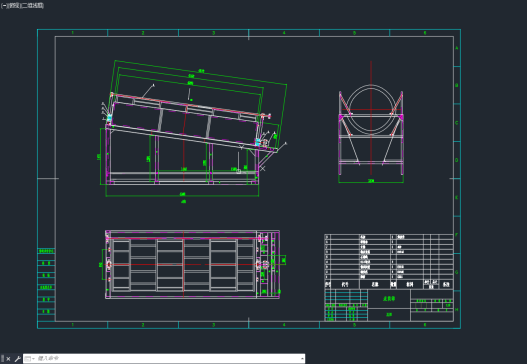
Task: Open command line customize wrench
Action: (x=17, y=359)
